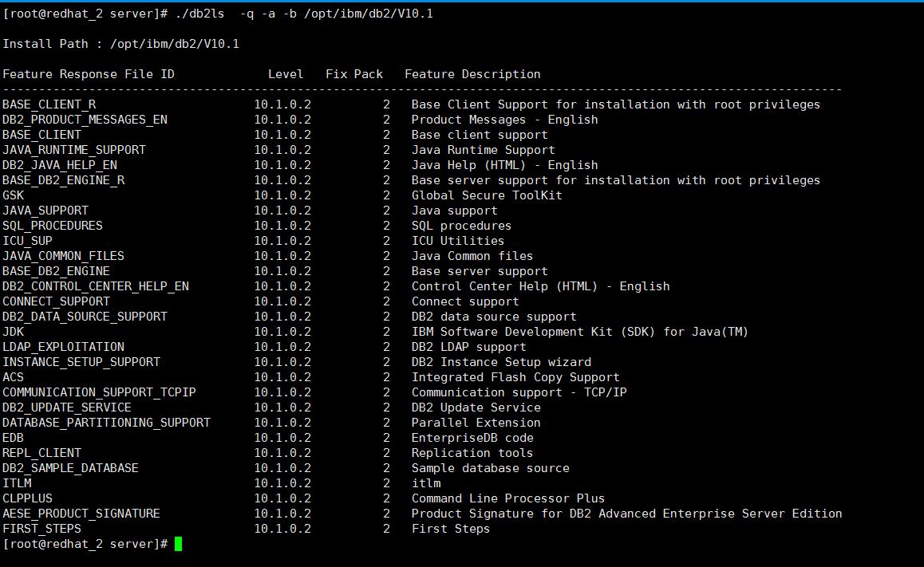Screen dimensions: 924x567
Task: Click the 'Level' column header
Action: click(x=286, y=74)
